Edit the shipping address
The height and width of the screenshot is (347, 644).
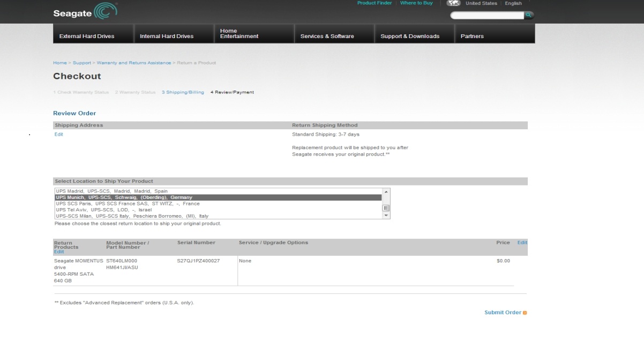[x=59, y=134]
